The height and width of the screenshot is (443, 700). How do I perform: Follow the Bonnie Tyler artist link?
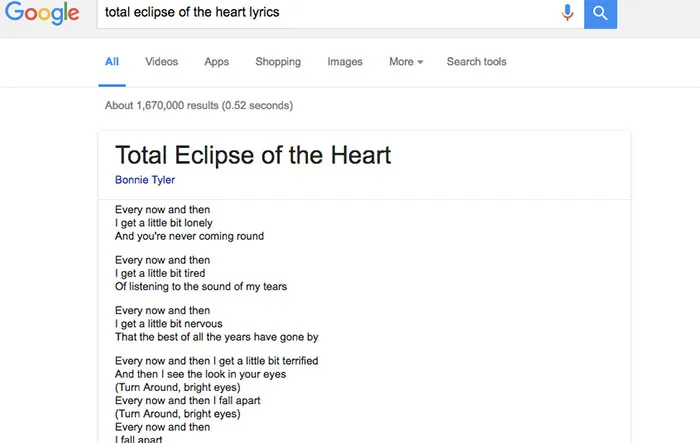point(145,180)
